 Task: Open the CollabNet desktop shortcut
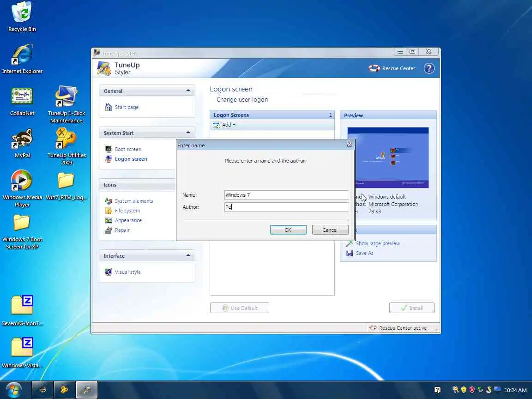[x=22, y=101]
